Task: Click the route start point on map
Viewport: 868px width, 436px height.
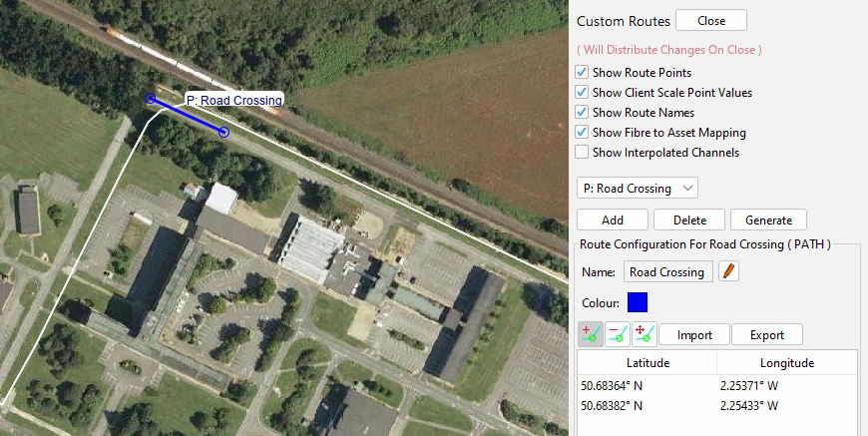Action: pos(224,132)
